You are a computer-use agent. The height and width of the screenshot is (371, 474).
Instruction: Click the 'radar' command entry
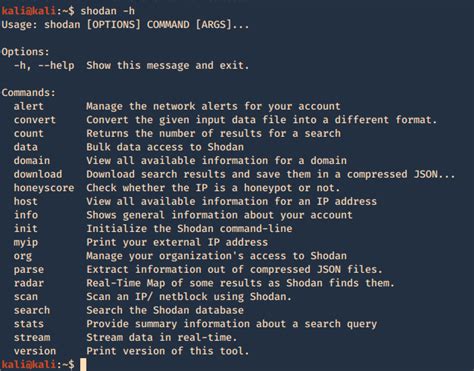pos(29,283)
